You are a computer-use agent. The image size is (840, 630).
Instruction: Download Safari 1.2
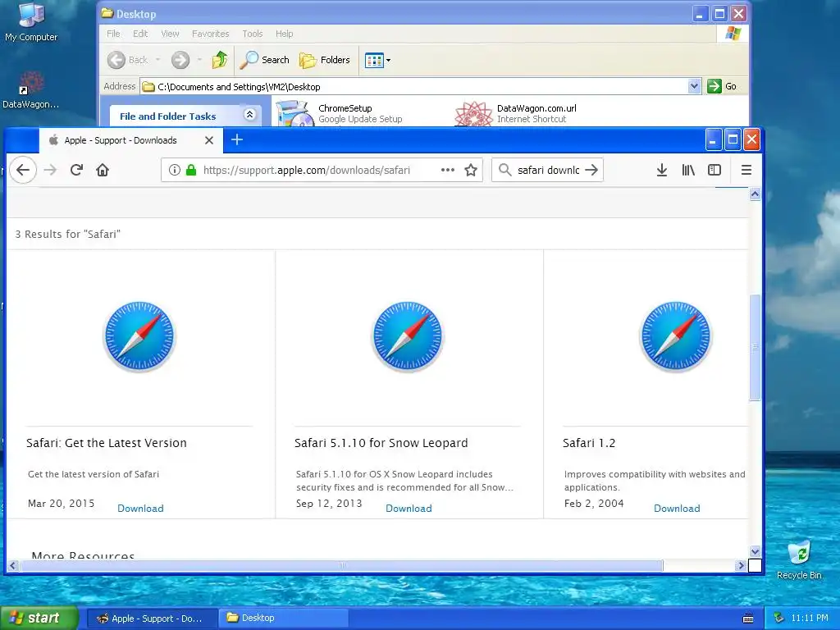677,509
